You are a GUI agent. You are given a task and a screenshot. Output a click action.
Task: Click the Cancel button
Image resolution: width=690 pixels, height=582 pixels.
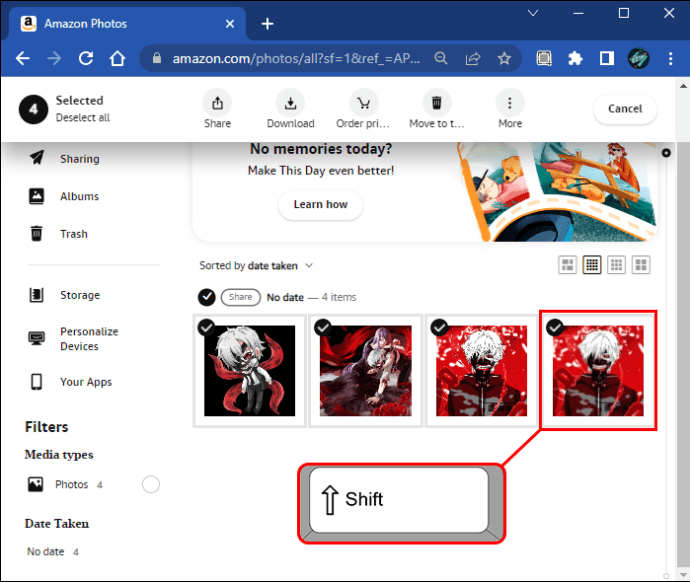pos(625,109)
